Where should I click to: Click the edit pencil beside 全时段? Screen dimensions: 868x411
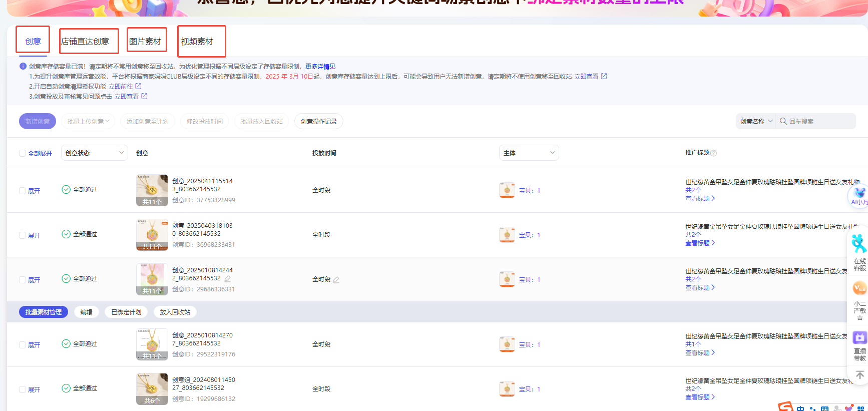(336, 280)
